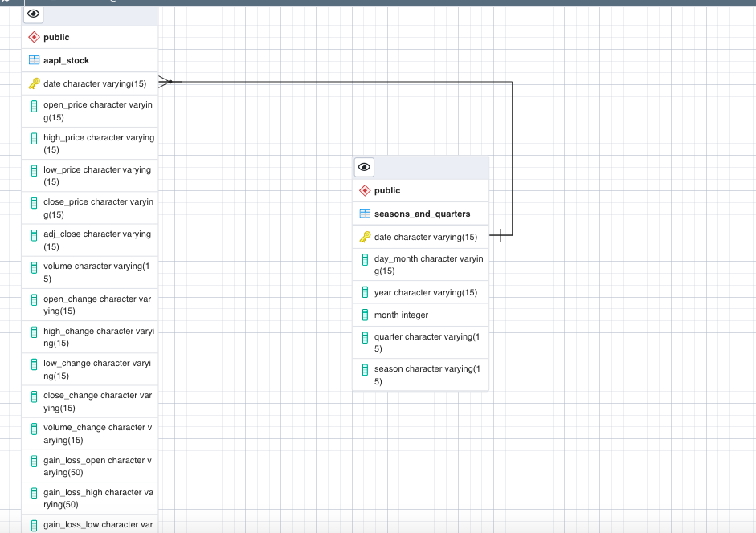Click the one-side marker near seasons_and_quarters date

pyautogui.click(x=501, y=235)
